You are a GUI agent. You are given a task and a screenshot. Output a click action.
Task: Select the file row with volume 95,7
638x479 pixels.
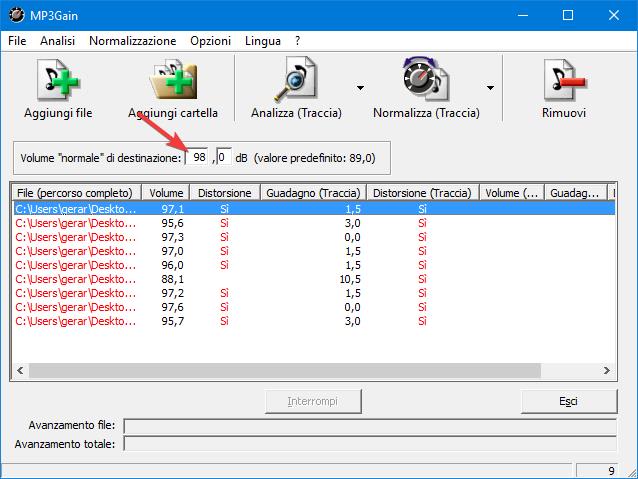pos(314,321)
